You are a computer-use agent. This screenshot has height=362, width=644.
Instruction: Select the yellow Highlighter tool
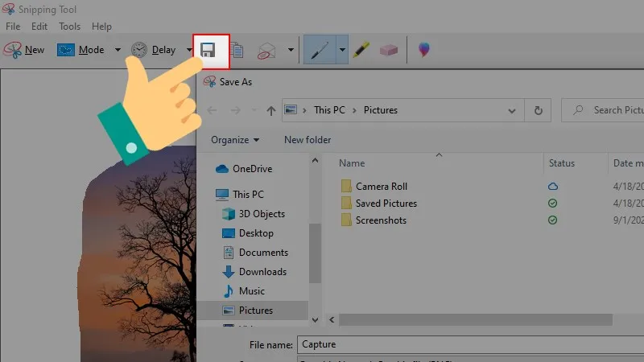360,50
